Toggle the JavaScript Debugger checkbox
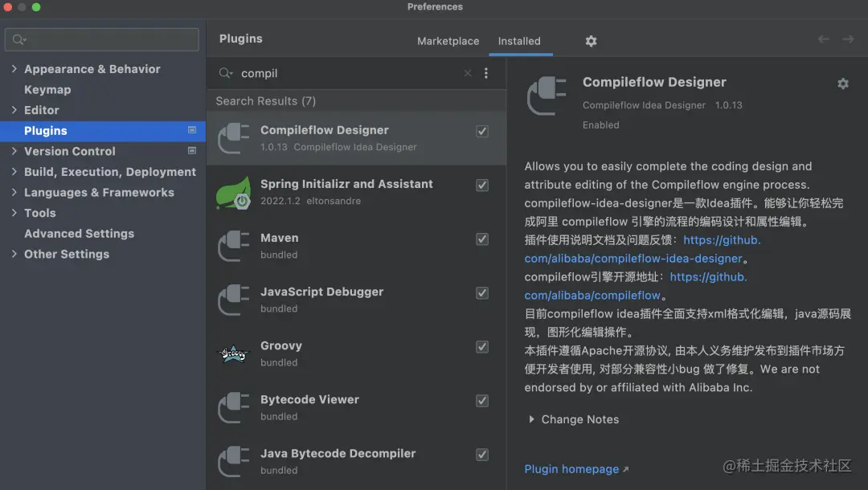 point(482,292)
